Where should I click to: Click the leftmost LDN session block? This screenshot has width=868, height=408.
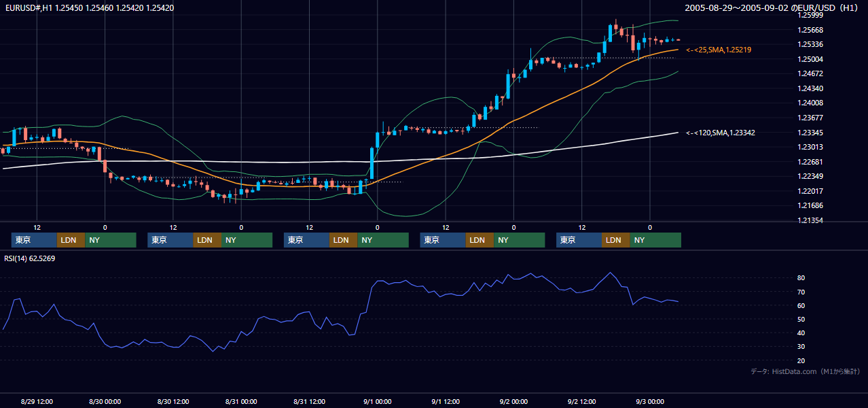[71, 240]
